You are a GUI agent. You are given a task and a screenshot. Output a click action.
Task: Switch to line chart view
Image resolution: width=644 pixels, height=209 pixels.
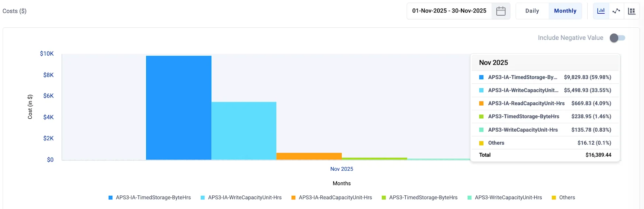click(x=616, y=11)
